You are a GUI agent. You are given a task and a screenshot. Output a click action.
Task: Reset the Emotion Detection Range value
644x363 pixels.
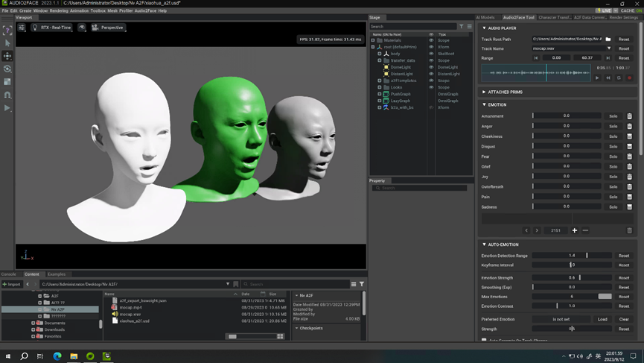click(624, 256)
